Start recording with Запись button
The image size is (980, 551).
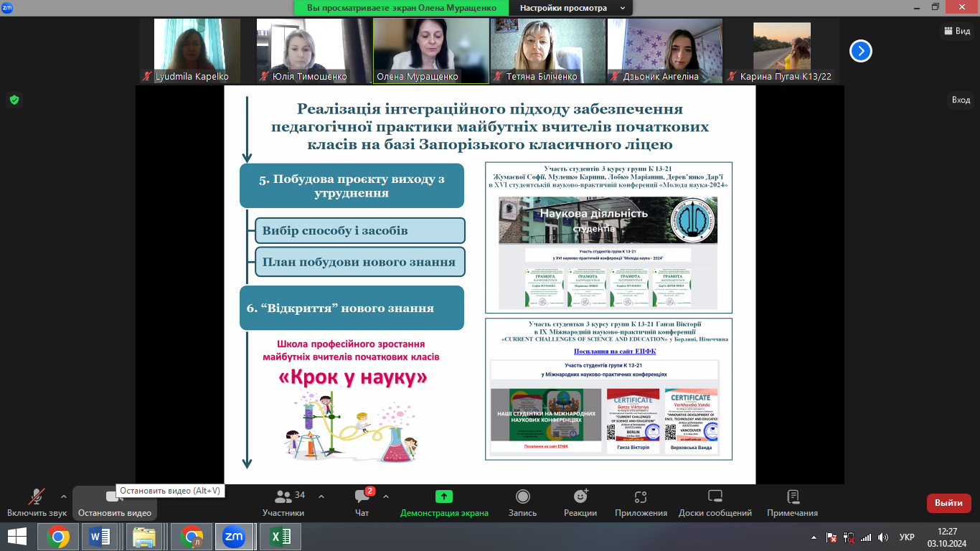(522, 502)
